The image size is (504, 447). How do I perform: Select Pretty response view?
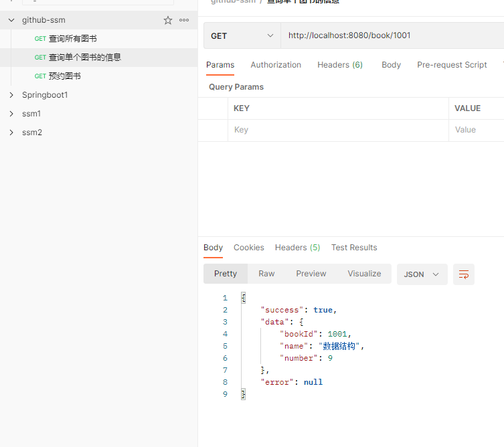pos(226,274)
